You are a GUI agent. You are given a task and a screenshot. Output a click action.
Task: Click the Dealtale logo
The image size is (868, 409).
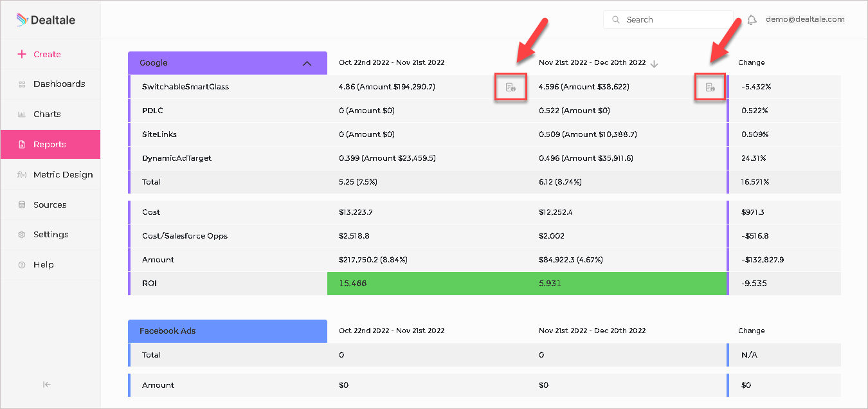[46, 20]
